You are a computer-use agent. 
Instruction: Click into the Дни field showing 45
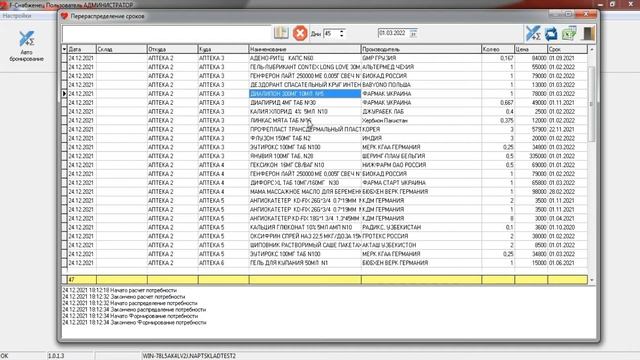pyautogui.click(x=331, y=33)
